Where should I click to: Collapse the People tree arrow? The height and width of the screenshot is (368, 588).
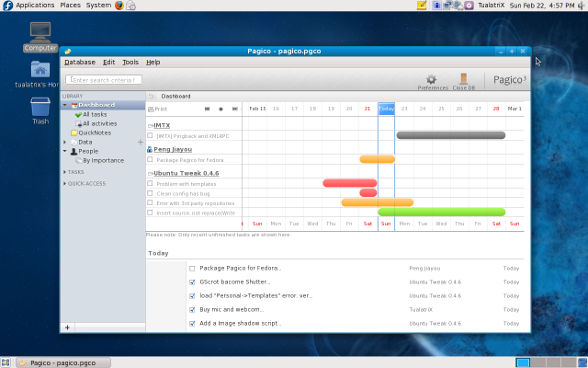tap(65, 151)
